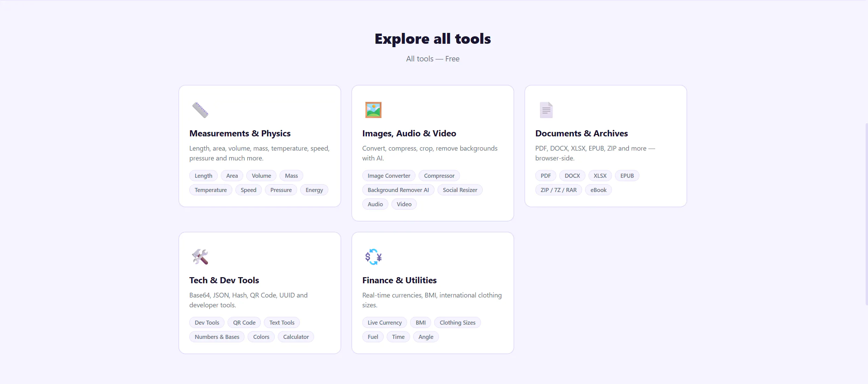Viewport: 868px width, 384px height.
Task: Select the Energy tag
Action: [314, 190]
